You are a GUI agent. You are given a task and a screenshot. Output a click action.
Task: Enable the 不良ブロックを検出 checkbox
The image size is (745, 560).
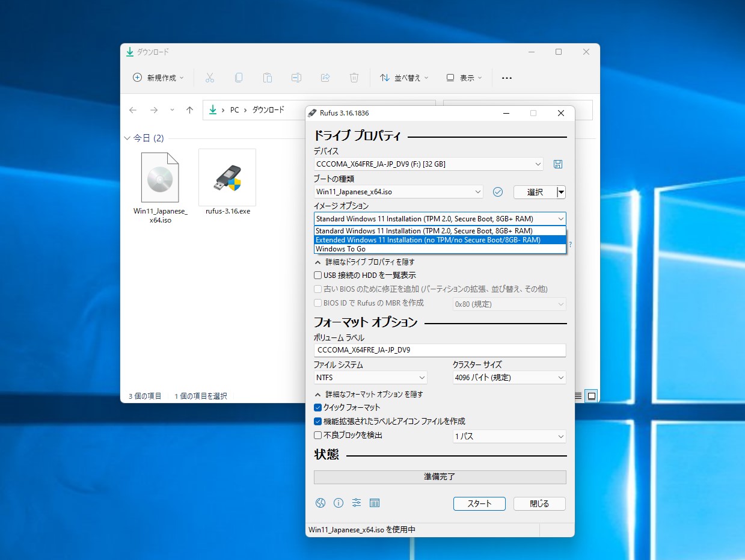point(317,435)
